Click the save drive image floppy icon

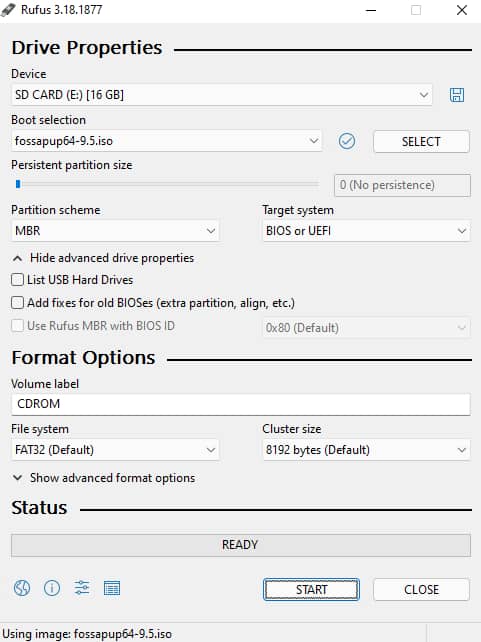tap(456, 95)
